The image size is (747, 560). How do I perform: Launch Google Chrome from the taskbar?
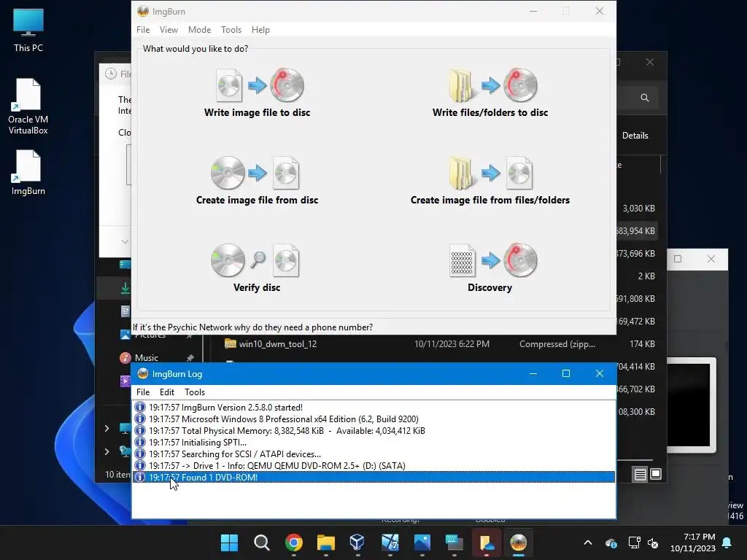[x=294, y=542]
